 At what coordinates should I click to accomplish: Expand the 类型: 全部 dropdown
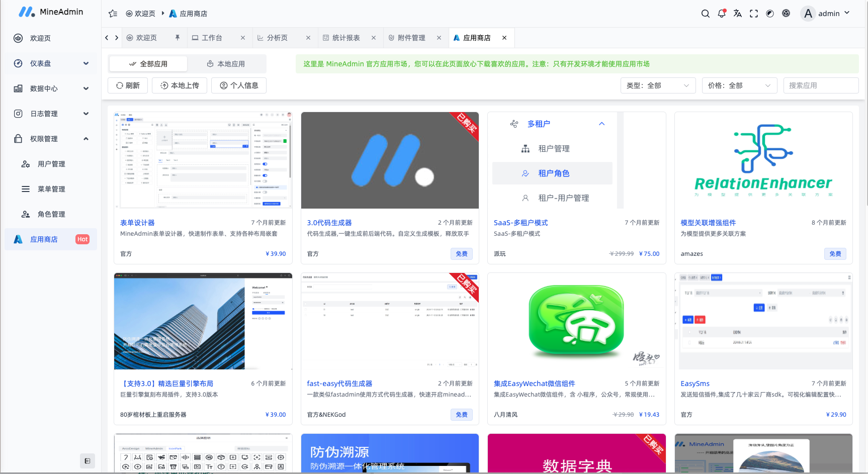tap(658, 85)
